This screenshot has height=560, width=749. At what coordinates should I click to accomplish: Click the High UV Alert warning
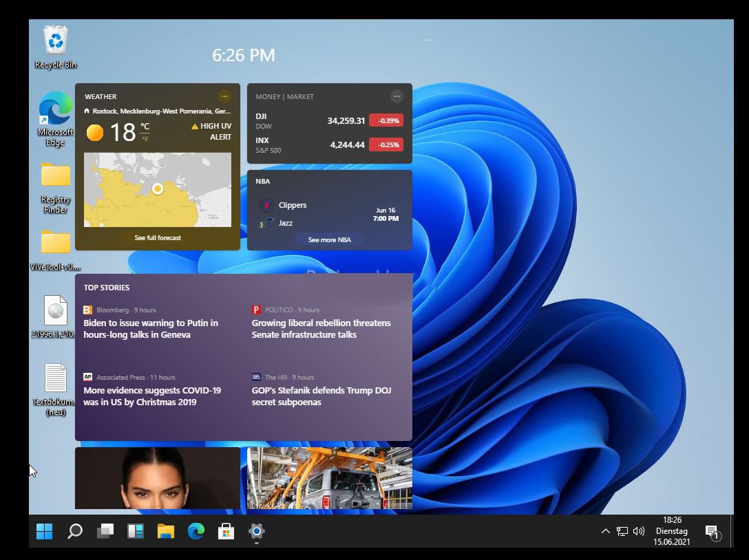(211, 131)
